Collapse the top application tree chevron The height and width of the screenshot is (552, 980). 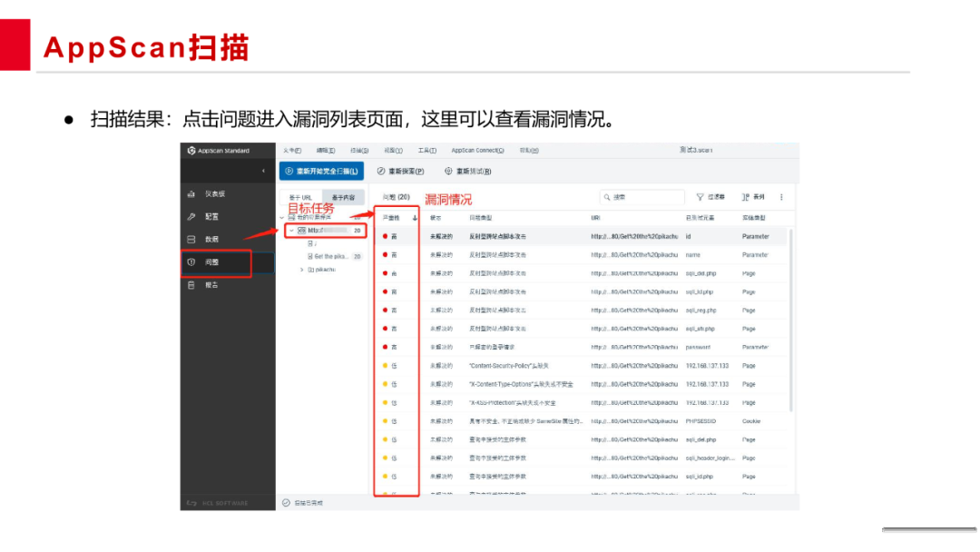tap(282, 218)
